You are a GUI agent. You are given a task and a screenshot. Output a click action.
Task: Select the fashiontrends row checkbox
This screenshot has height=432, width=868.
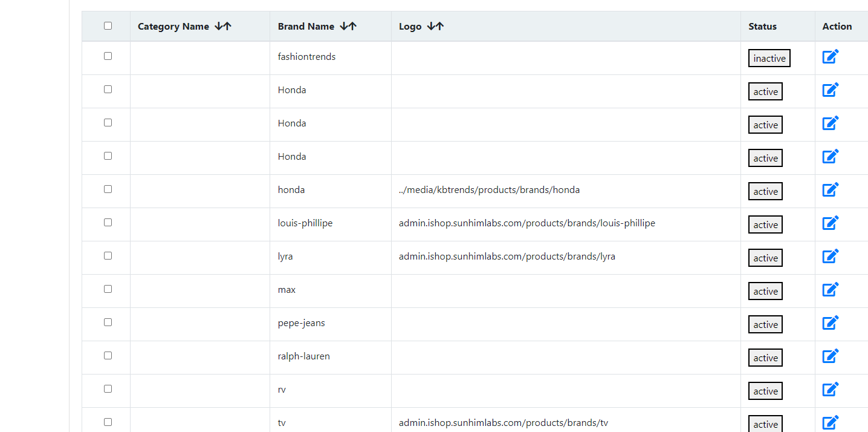pyautogui.click(x=108, y=56)
